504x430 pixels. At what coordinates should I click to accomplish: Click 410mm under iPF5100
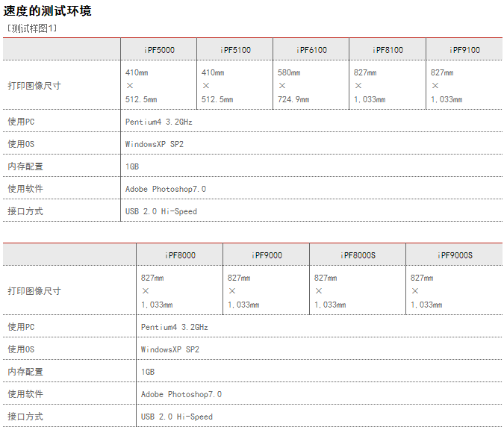[x=213, y=72]
